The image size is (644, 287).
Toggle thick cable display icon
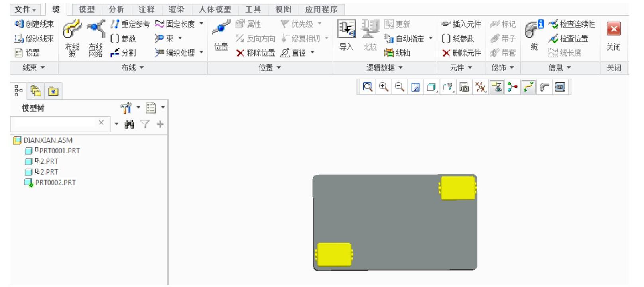tap(544, 87)
